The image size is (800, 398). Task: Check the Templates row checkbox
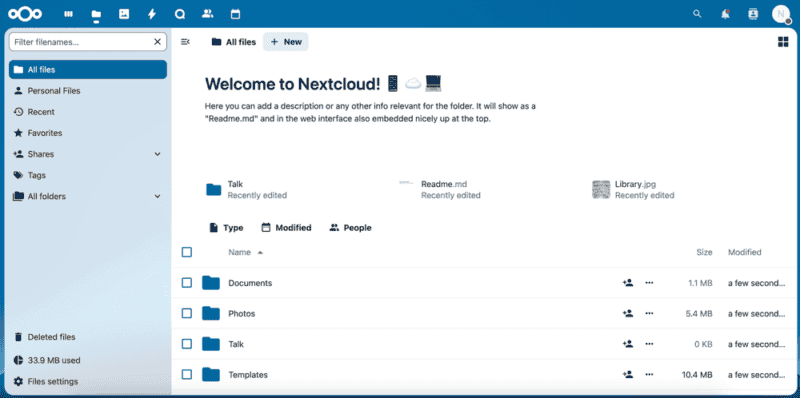187,375
